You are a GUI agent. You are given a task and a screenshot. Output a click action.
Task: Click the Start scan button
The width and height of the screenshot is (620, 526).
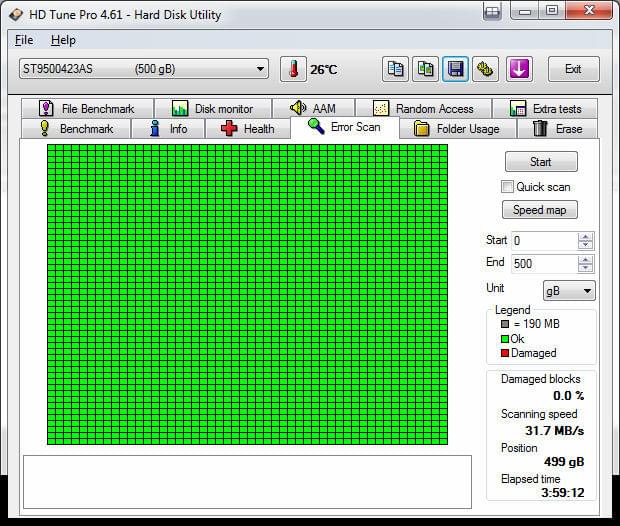pos(541,162)
